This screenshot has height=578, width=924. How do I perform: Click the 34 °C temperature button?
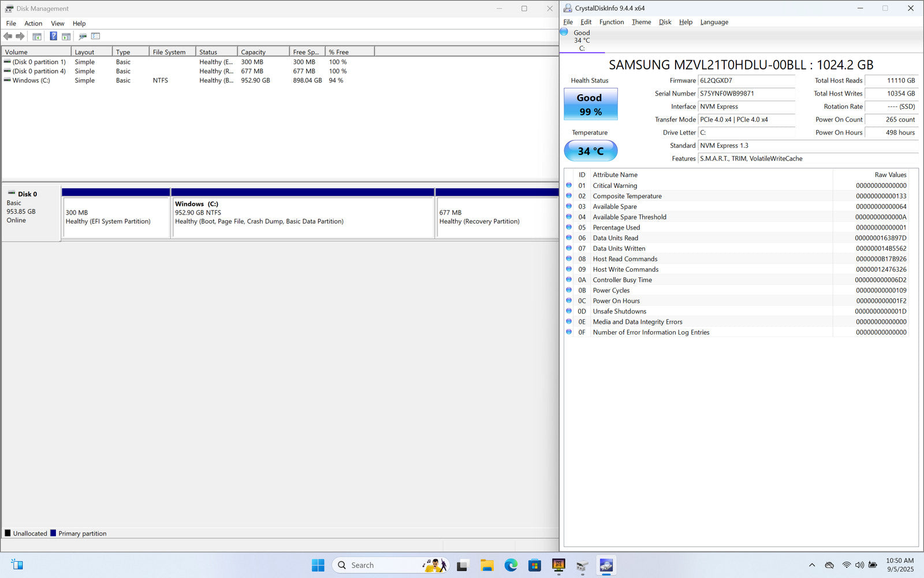(590, 151)
